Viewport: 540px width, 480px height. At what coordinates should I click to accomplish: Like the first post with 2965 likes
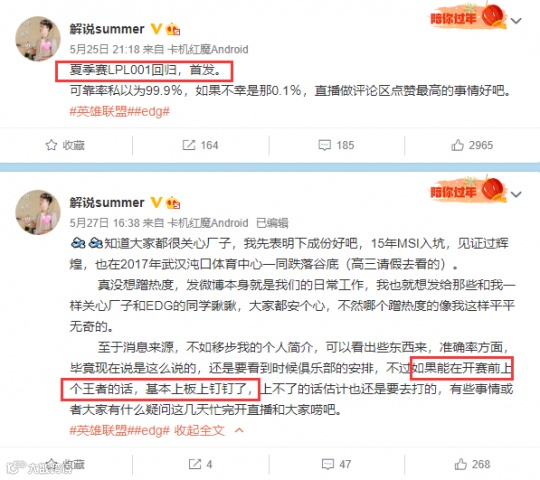click(472, 145)
